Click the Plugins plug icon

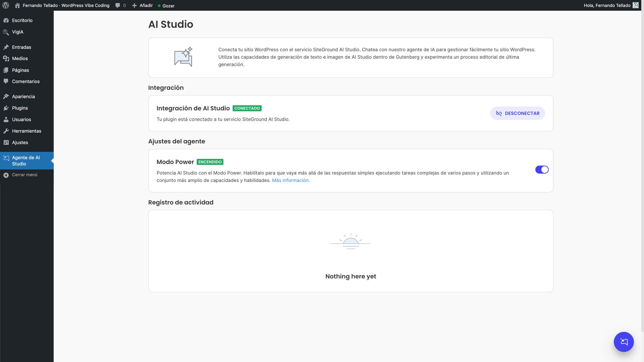point(6,108)
